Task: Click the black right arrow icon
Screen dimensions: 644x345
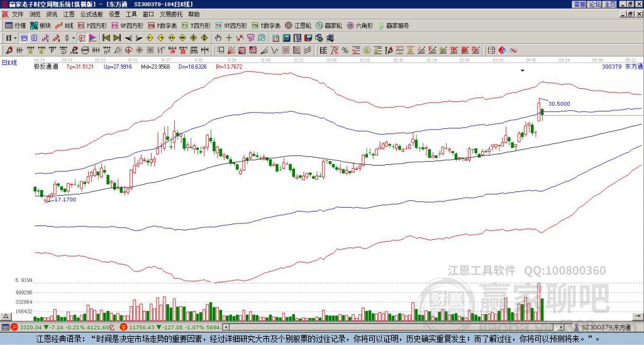Action: [139, 38]
